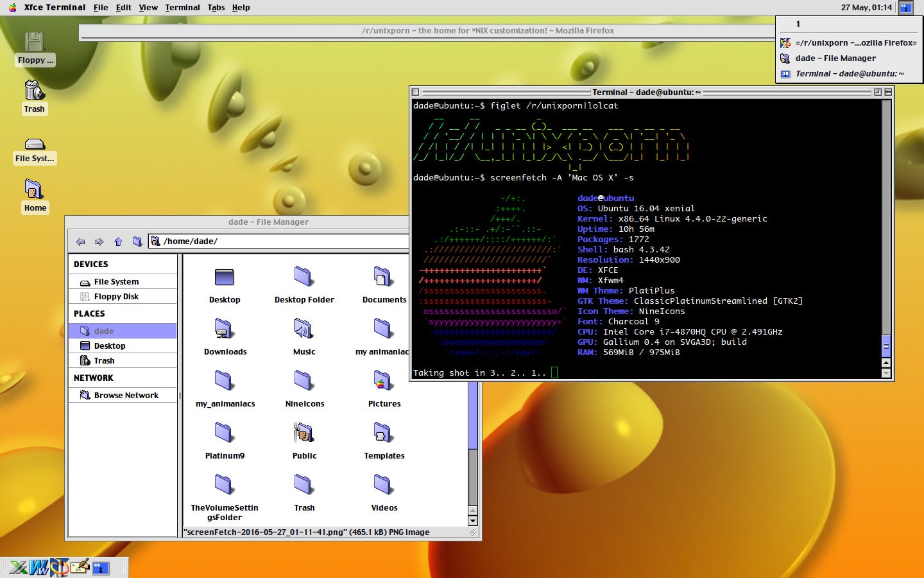Click Browse Network in the sidebar
This screenshot has width=924, height=578.
tap(126, 395)
